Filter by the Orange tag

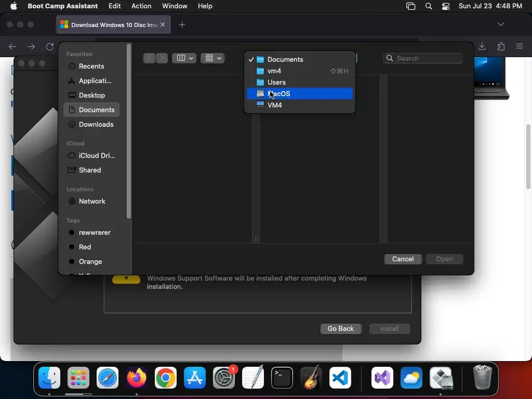tap(91, 262)
